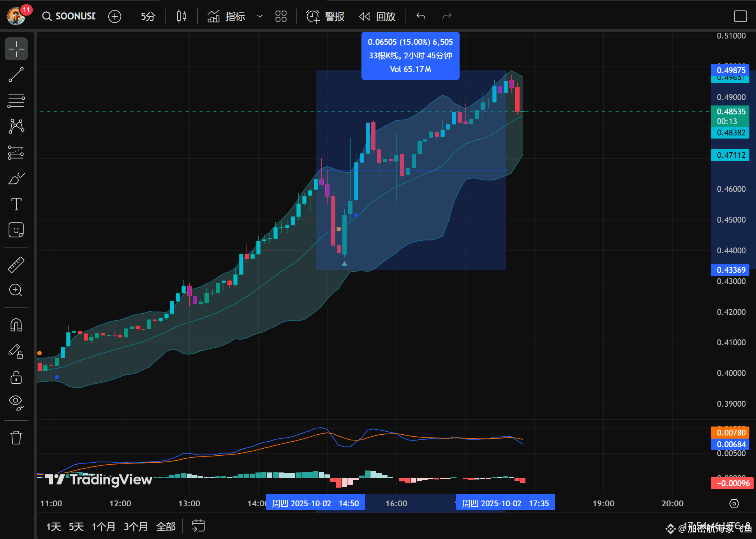Switch to the 全部 date range
The image size is (756, 539).
click(x=166, y=527)
